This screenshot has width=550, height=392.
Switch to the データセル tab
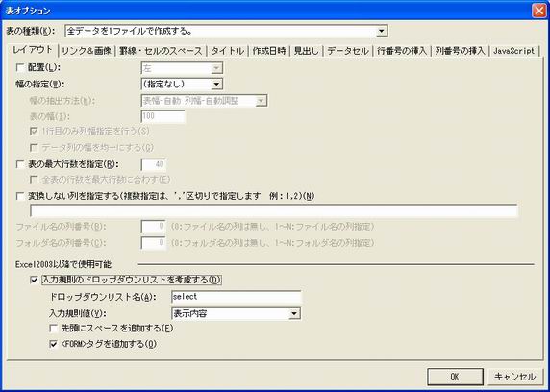(x=348, y=51)
